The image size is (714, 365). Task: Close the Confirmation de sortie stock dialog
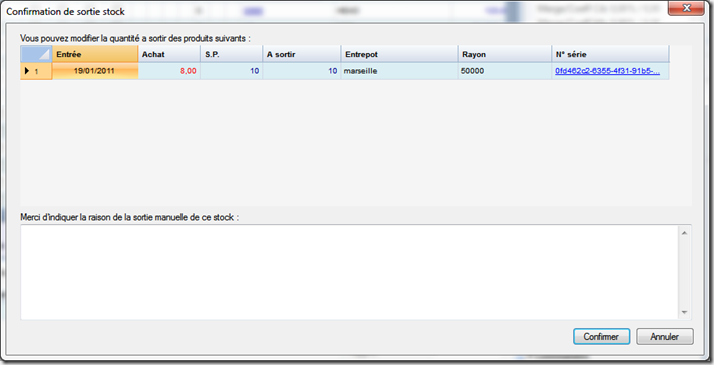point(687,8)
